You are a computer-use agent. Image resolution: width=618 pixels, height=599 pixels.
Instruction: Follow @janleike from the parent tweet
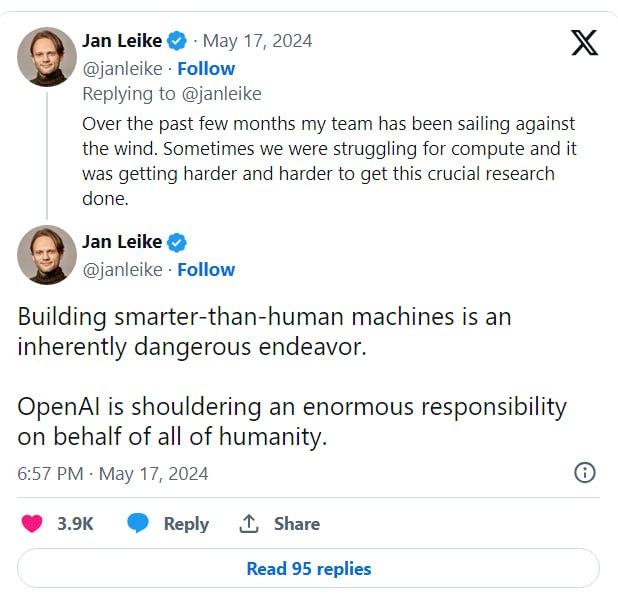pos(206,69)
